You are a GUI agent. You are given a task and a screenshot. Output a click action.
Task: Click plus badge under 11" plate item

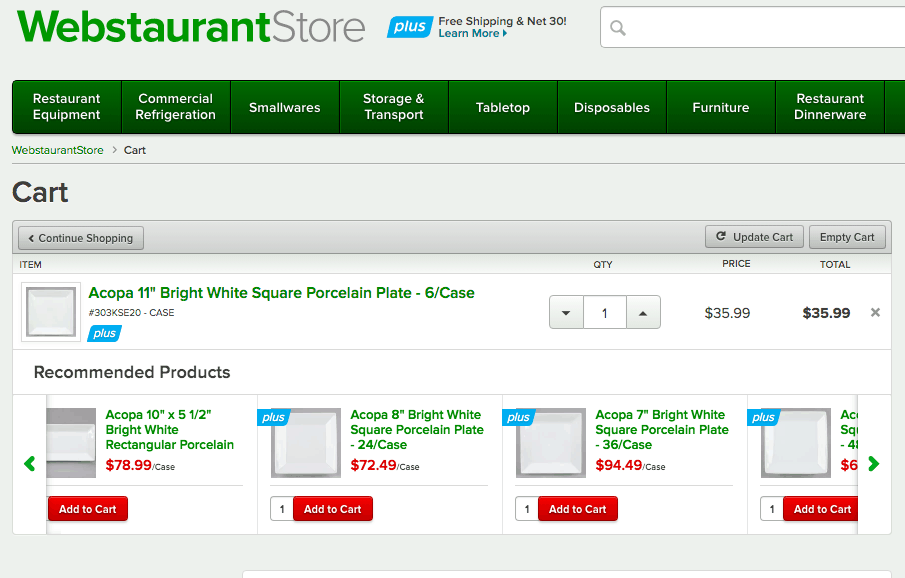pyautogui.click(x=104, y=333)
